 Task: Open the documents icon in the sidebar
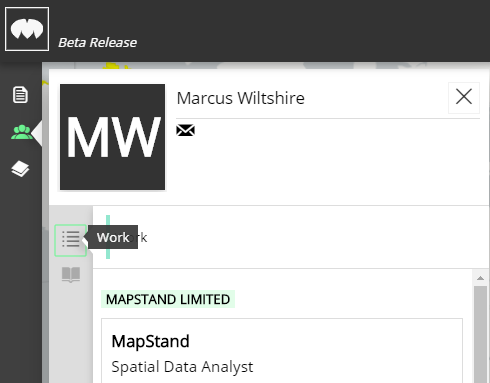20,95
